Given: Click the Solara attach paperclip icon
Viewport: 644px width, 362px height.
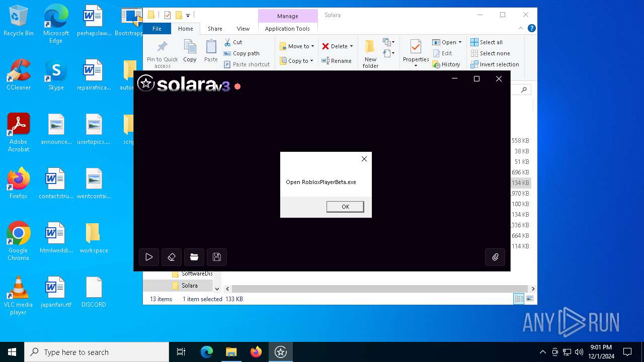Looking at the screenshot, I should [x=495, y=257].
